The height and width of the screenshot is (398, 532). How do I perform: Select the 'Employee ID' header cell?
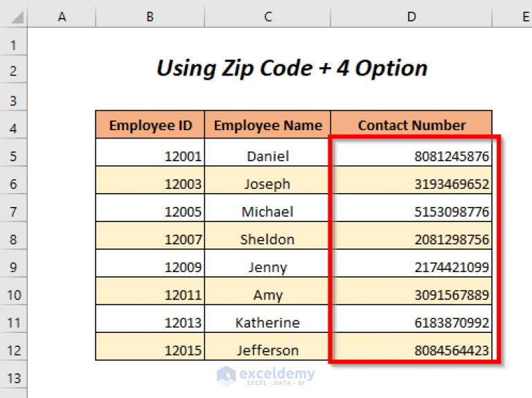click(x=150, y=125)
